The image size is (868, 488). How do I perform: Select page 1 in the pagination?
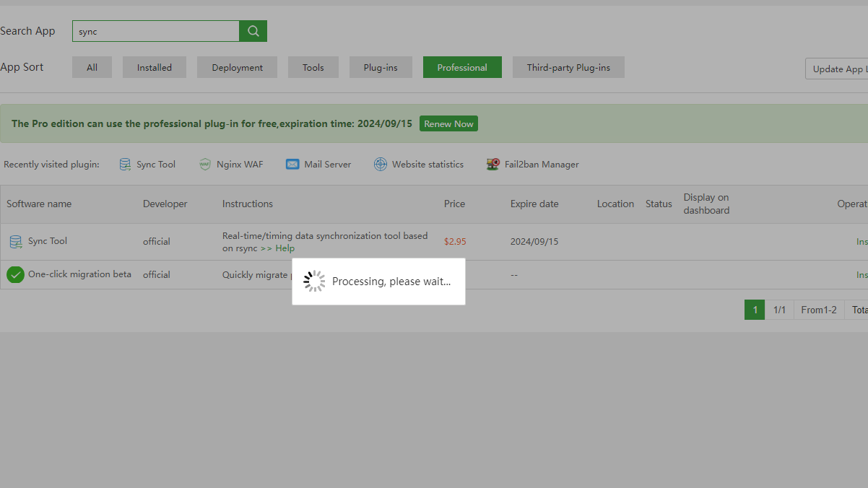[754, 309]
